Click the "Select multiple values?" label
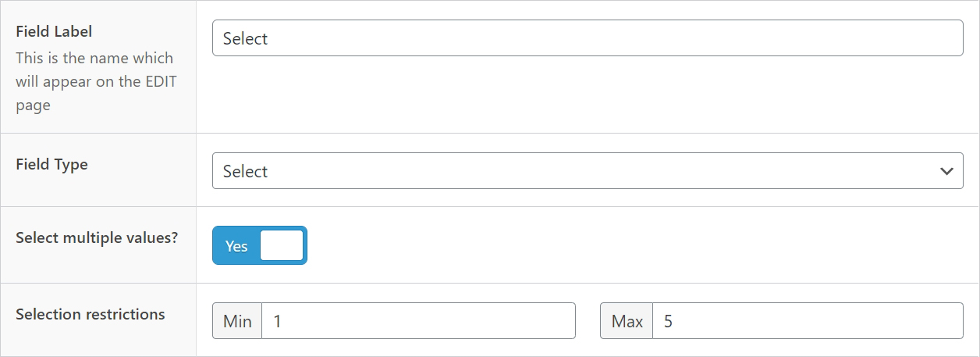Viewport: 980px width, 357px height. pyautogui.click(x=97, y=237)
